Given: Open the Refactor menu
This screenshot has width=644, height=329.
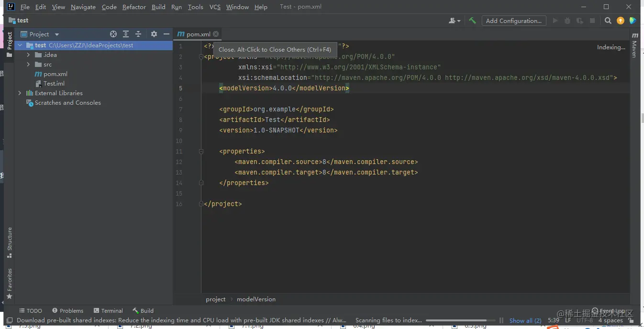Looking at the screenshot, I should coord(134,7).
